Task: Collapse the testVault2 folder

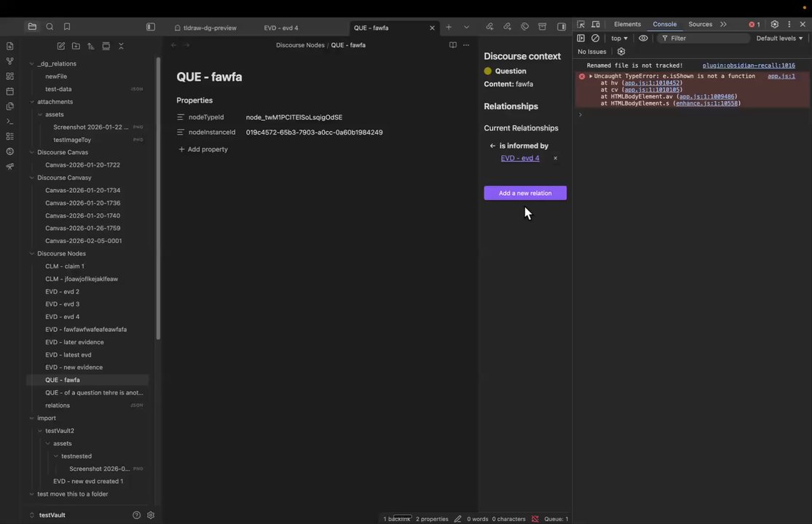Action: (x=40, y=431)
